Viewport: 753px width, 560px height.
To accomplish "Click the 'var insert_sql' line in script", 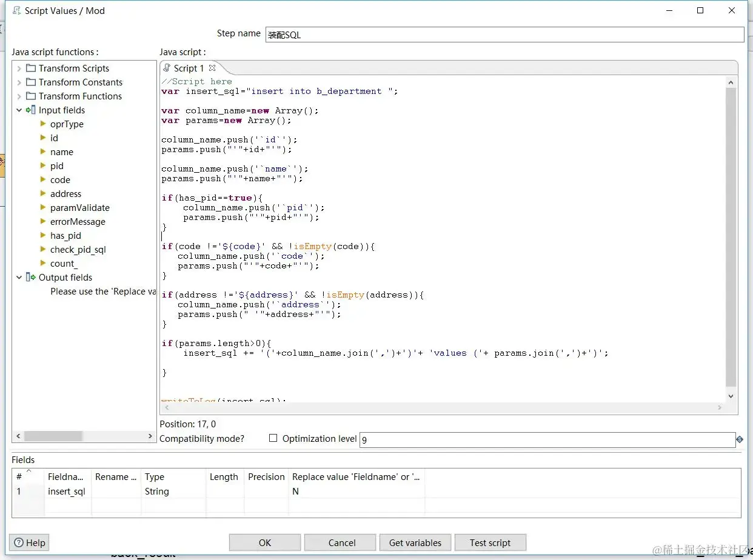I will [x=279, y=92].
